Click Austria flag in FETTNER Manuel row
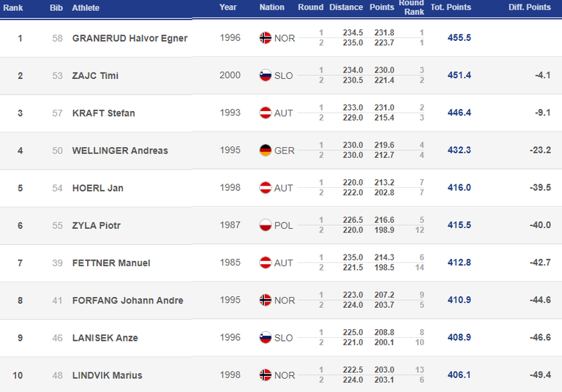This screenshot has height=392, width=562. coord(265,263)
